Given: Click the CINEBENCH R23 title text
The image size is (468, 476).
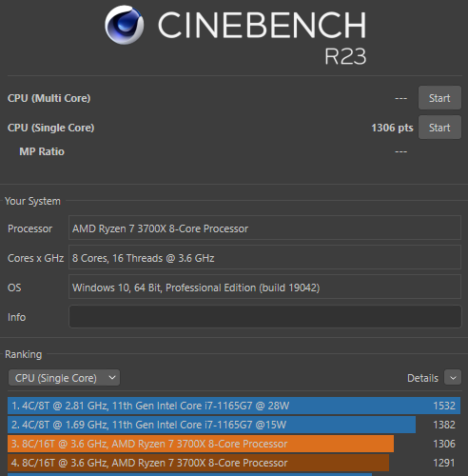Looking at the screenshot, I should coord(262,36).
